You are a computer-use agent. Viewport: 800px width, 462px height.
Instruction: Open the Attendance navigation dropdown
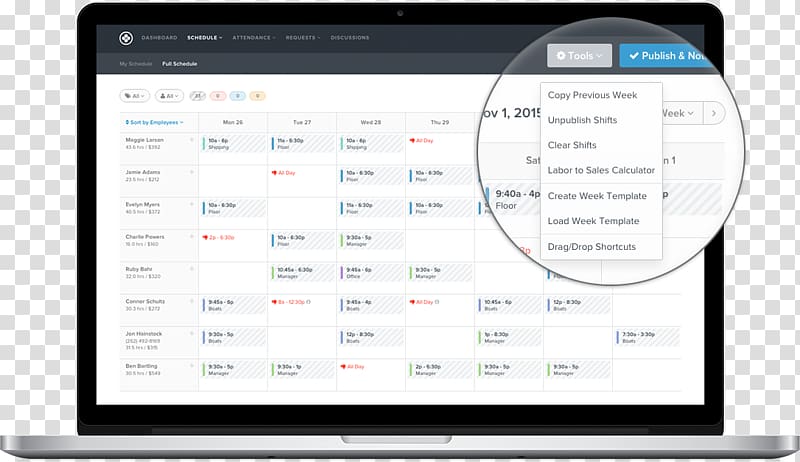click(x=254, y=38)
